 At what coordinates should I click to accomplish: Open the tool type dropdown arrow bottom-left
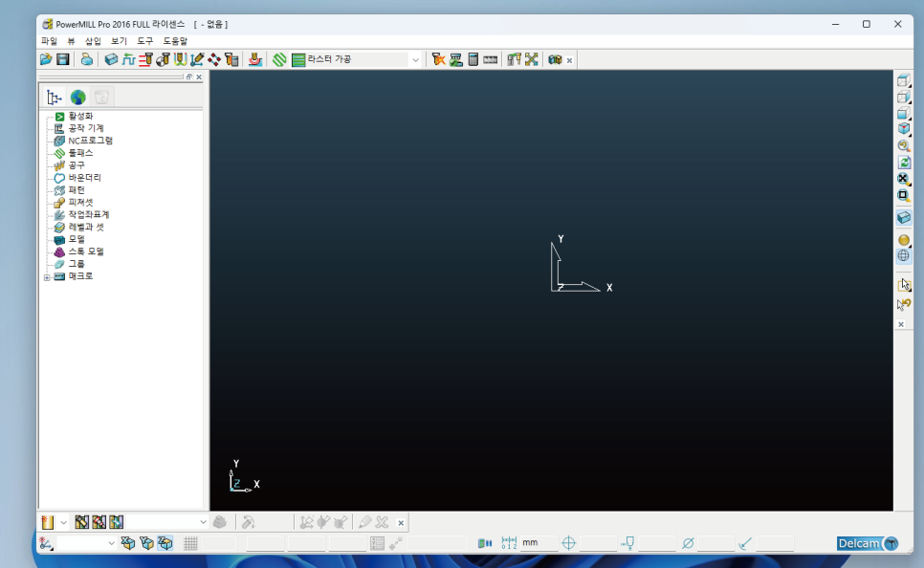pos(64,523)
